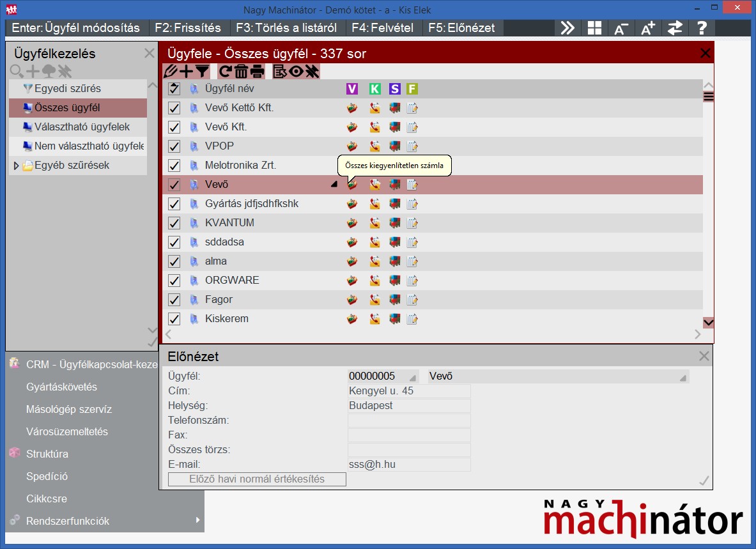Open Gyártáskövetés menu item
This screenshot has width=756, height=549.
(61, 387)
